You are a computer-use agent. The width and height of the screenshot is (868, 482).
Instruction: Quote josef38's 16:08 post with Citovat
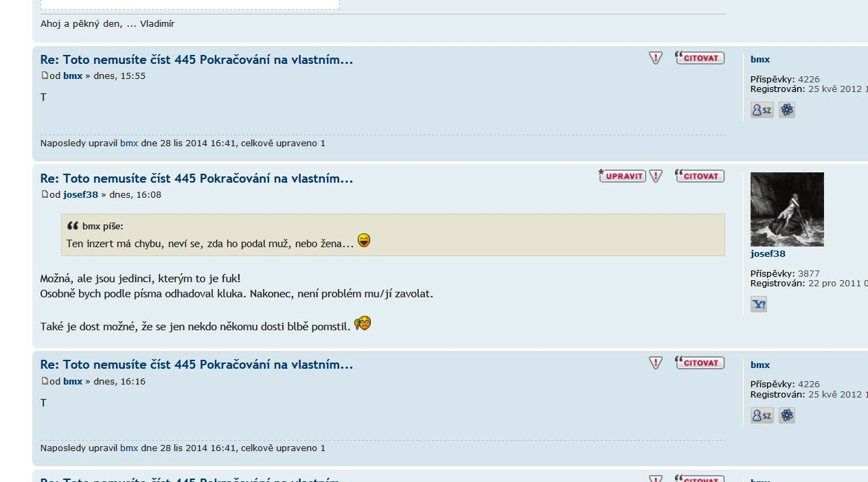699,176
